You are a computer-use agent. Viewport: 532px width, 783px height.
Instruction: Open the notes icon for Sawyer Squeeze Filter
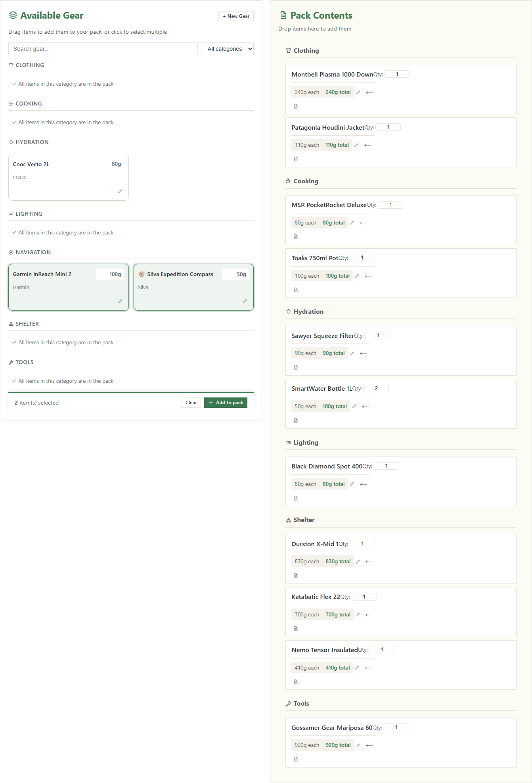296,367
